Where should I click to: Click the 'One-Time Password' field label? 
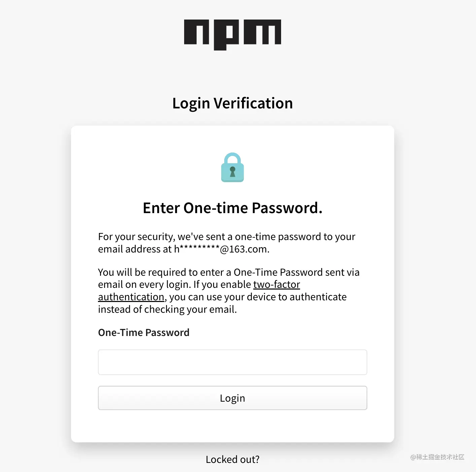click(143, 333)
